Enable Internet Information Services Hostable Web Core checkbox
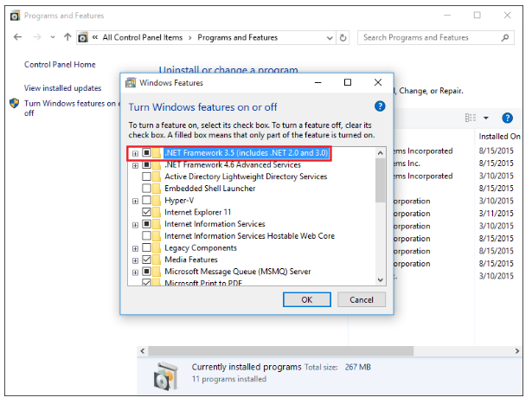 point(146,236)
